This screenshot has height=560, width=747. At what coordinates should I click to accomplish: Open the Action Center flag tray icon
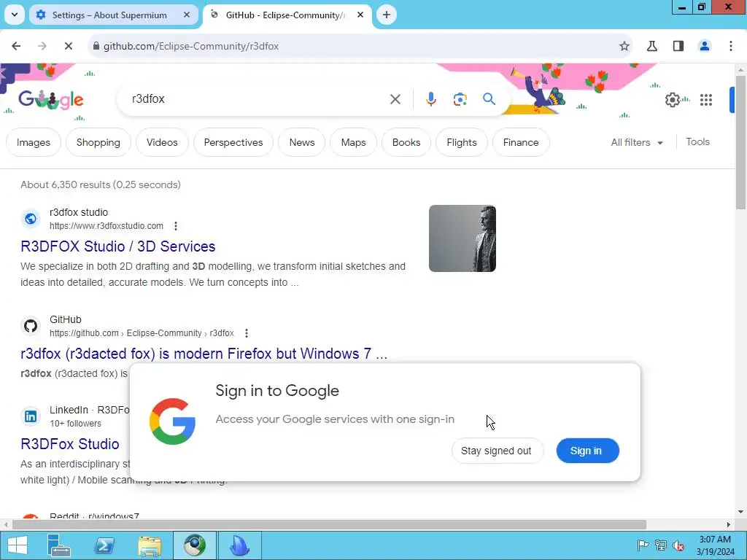[643, 545]
